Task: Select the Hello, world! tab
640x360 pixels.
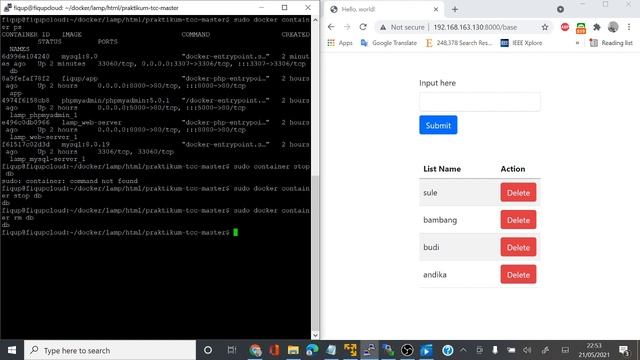Action: coord(384,9)
